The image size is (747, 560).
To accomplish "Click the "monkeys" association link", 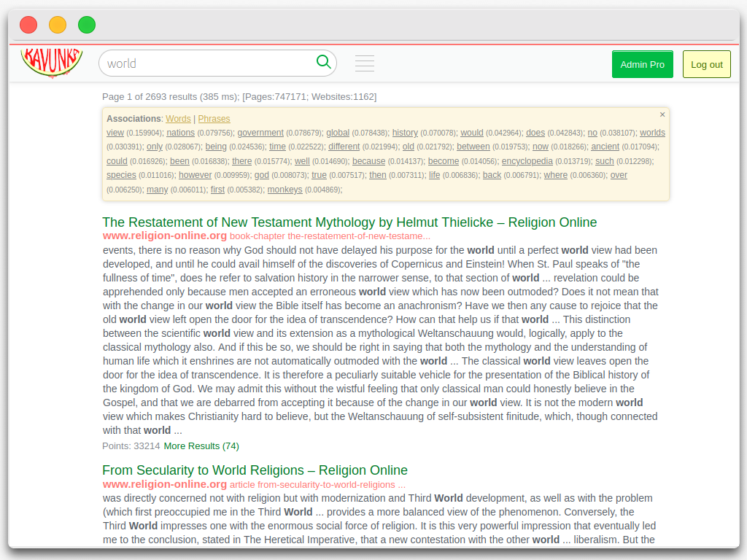I will (x=285, y=190).
